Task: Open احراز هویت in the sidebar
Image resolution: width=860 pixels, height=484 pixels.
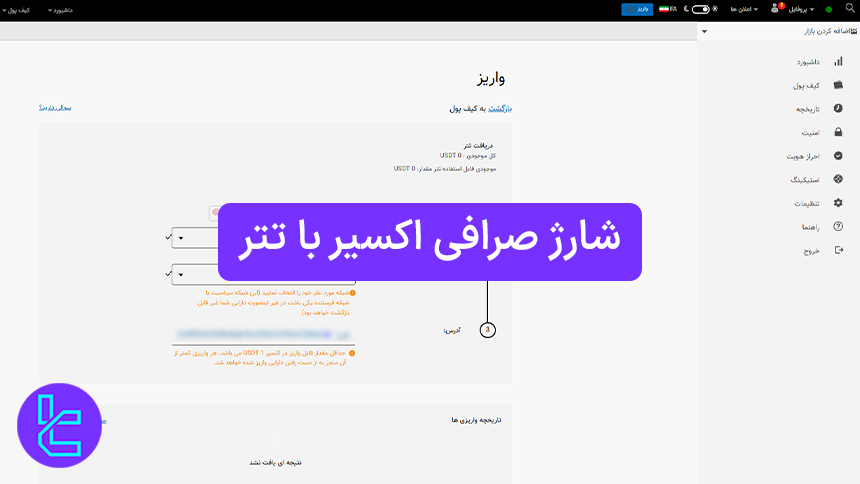Action: point(803,156)
